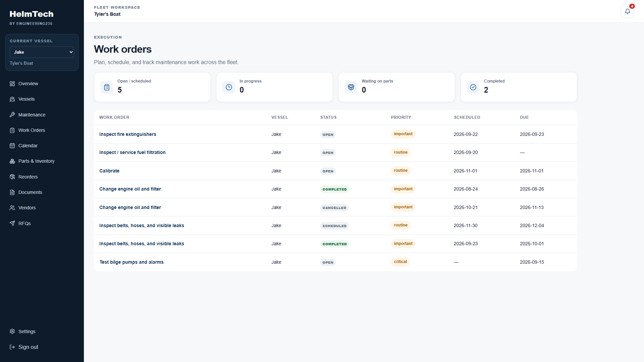Click scheduled date 2026-08-24
Image resolution: width=644 pixels, height=362 pixels.
coord(466,189)
